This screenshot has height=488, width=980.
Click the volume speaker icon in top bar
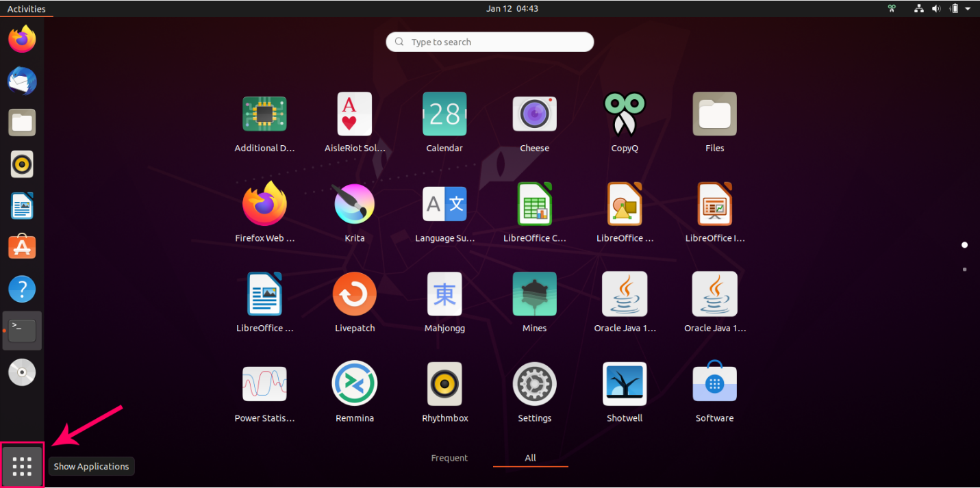point(936,9)
